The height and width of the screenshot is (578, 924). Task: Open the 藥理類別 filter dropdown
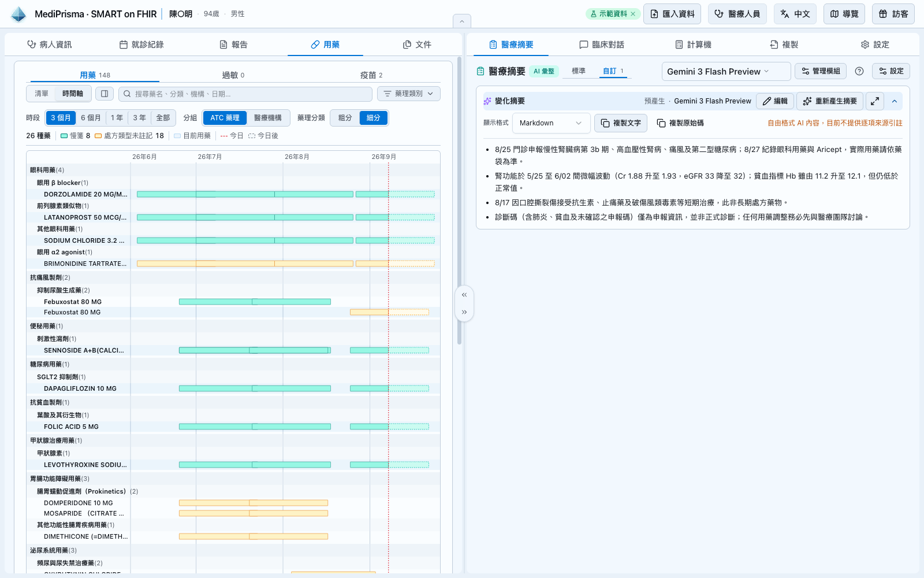(x=409, y=94)
